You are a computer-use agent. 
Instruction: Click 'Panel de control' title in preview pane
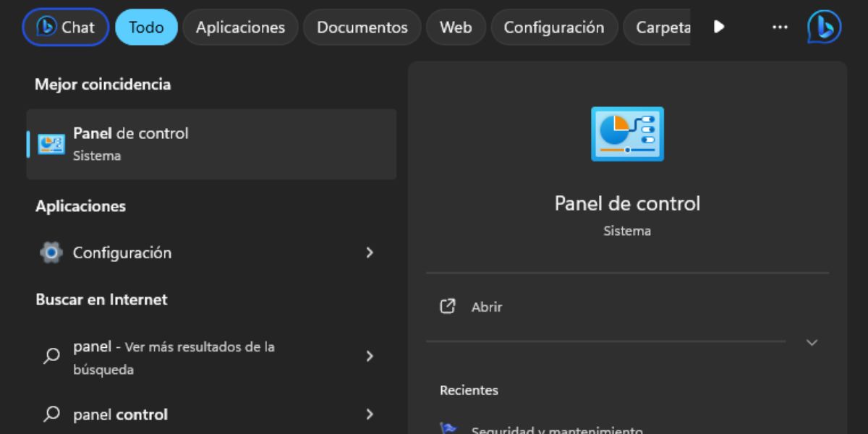pyautogui.click(x=627, y=203)
